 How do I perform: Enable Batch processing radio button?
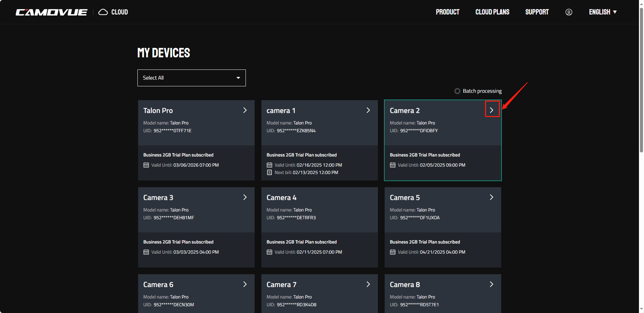[457, 91]
